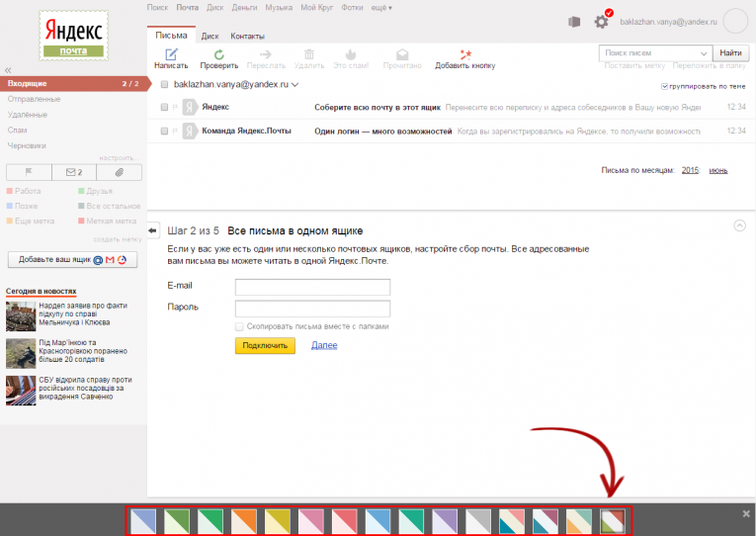Toggle группировать по теме checkbox
Image resolution: width=756 pixels, height=536 pixels.
click(664, 86)
